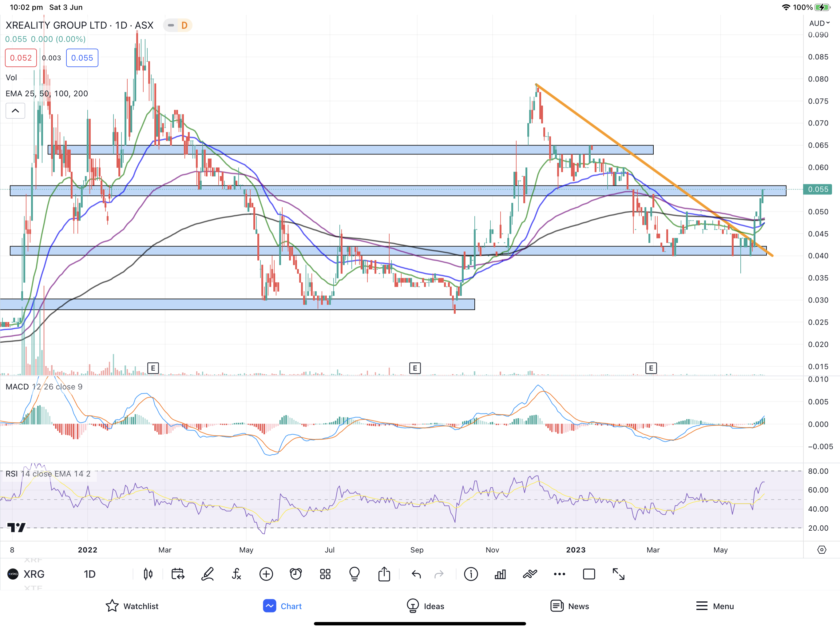Open the Menu tab
840x630 pixels.
point(715,606)
